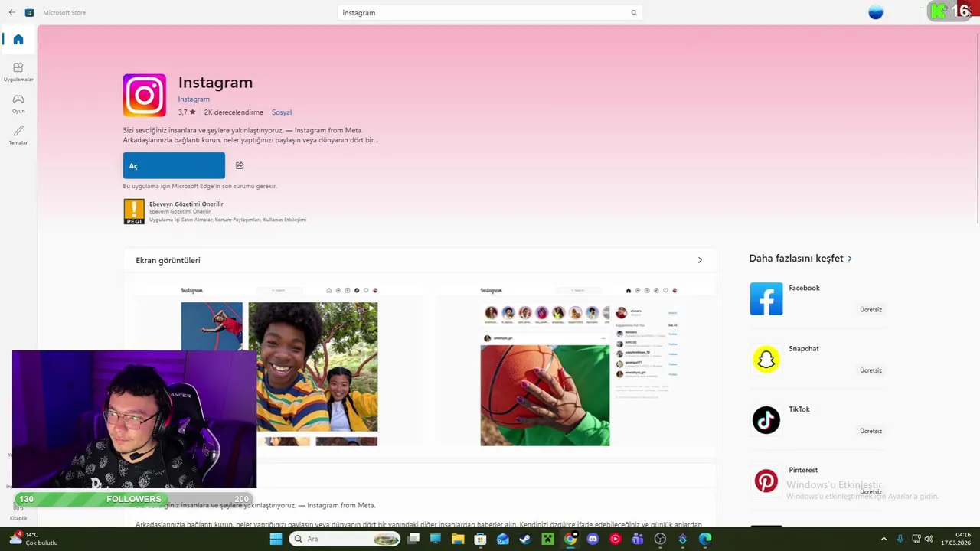This screenshot has height=551, width=980.
Task: Click the microphone icon in system tray
Action: (900, 539)
